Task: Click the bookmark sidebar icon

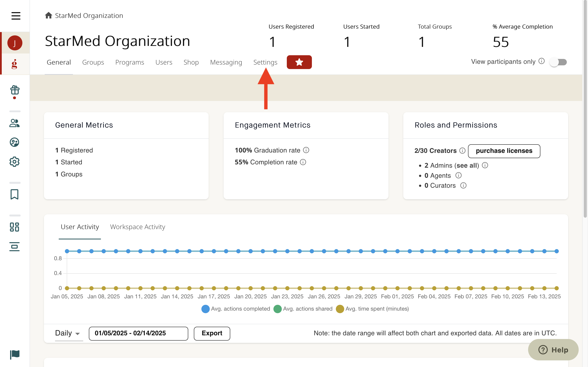Action: pyautogui.click(x=15, y=194)
